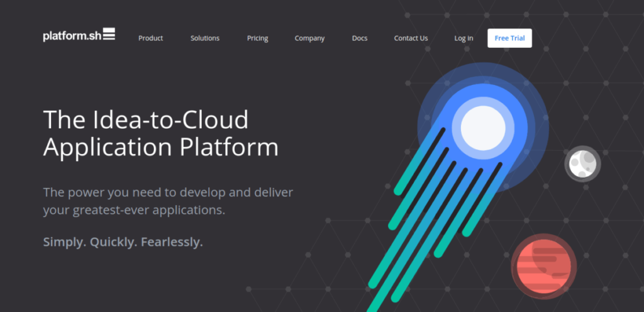Open the Product menu
Image resolution: width=644 pixels, height=312 pixels.
[151, 38]
